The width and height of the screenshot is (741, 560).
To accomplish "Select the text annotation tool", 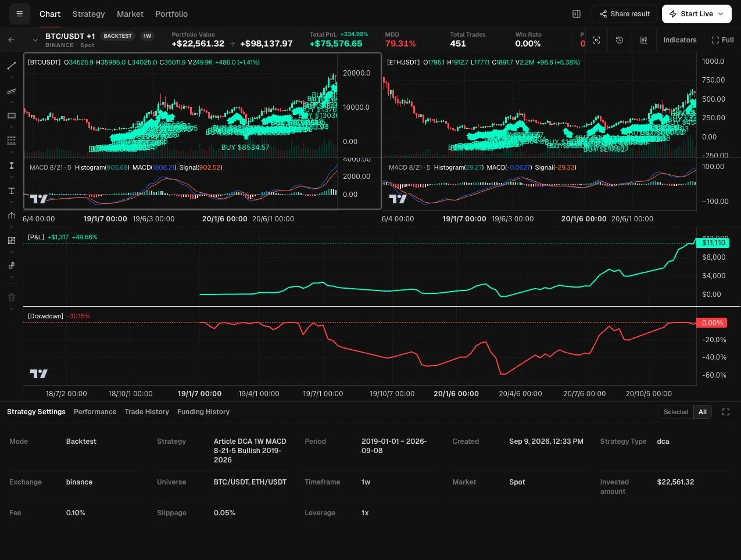I will [11, 191].
